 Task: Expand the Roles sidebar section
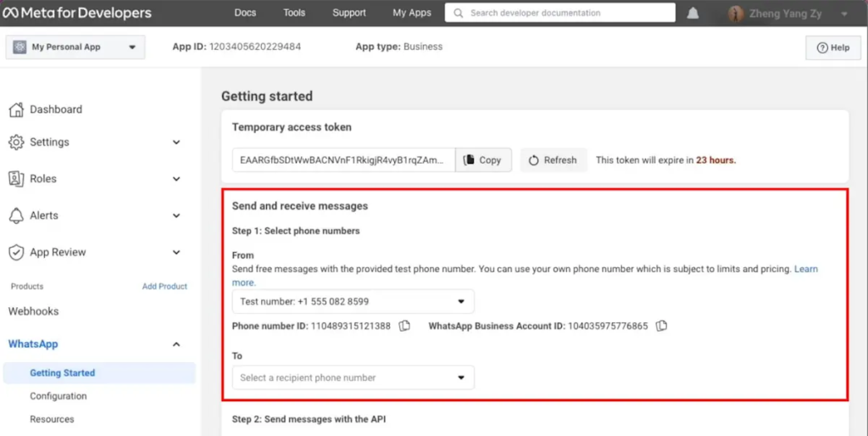point(176,179)
